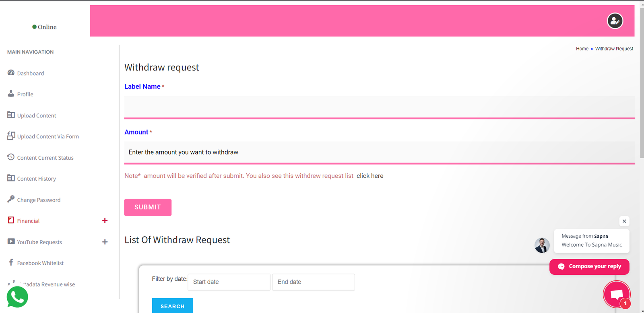644x313 pixels.
Task: Click the user profile icon in header
Action: tap(615, 21)
